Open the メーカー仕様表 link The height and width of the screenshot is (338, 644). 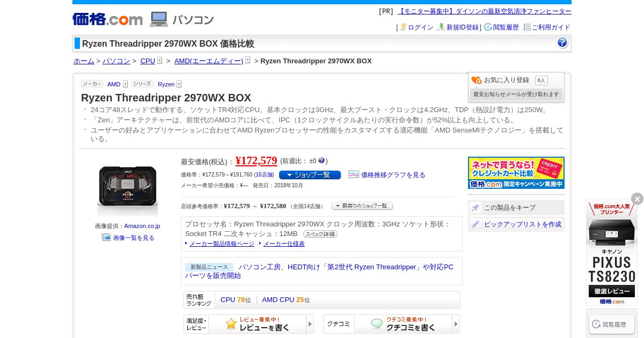coord(284,244)
